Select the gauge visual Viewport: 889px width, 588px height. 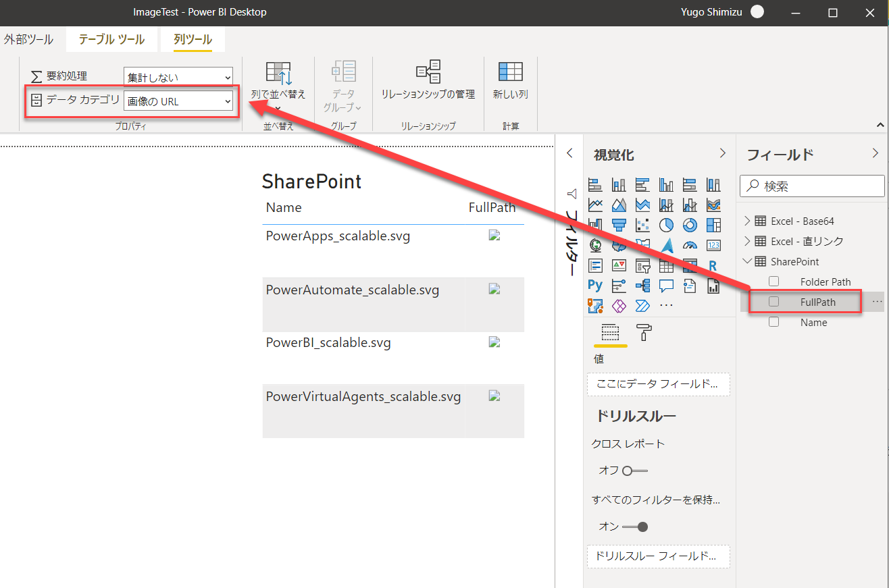[x=690, y=245]
